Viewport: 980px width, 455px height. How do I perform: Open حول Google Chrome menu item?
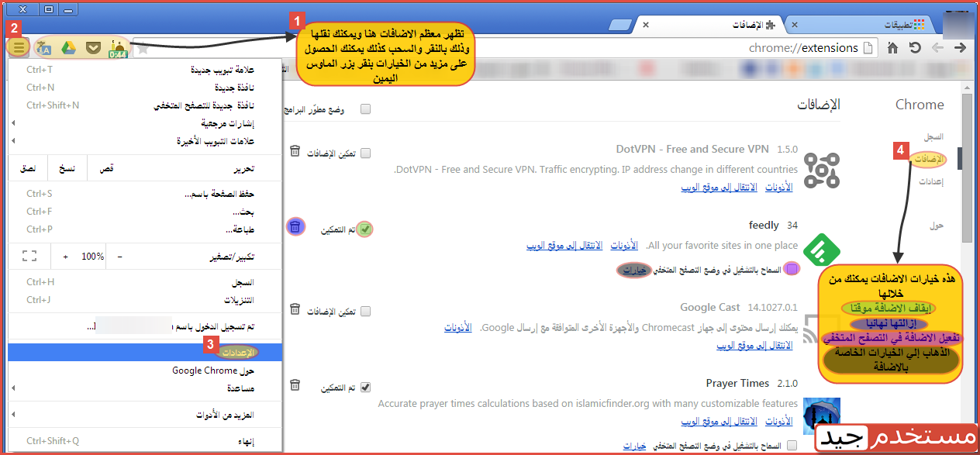[x=146, y=371]
